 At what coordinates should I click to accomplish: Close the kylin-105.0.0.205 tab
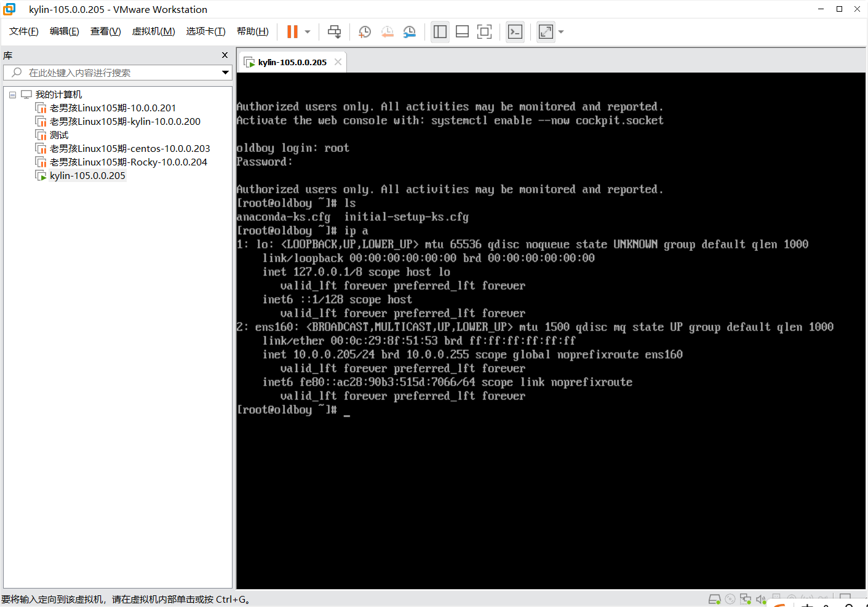point(338,62)
